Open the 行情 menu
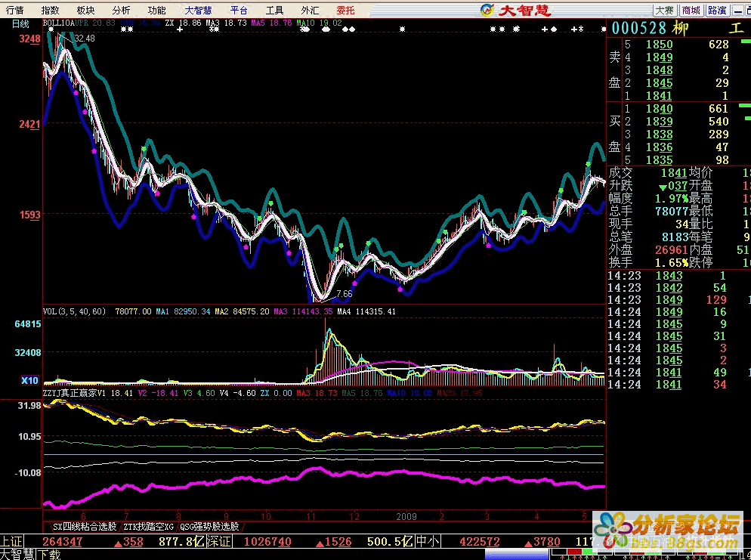 coord(15,10)
